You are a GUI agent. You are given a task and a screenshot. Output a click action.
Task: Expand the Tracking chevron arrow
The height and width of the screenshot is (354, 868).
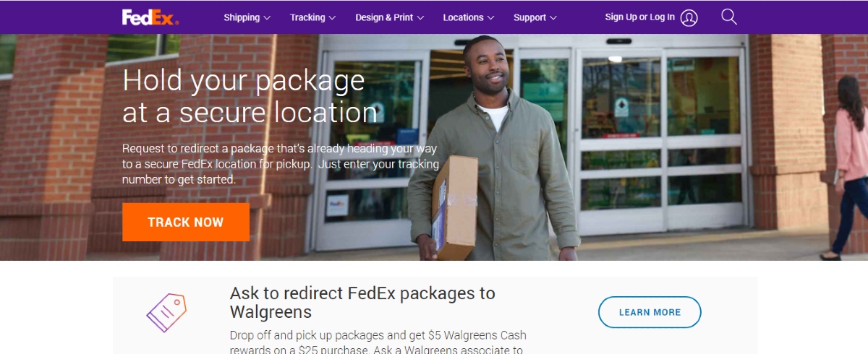(x=332, y=17)
